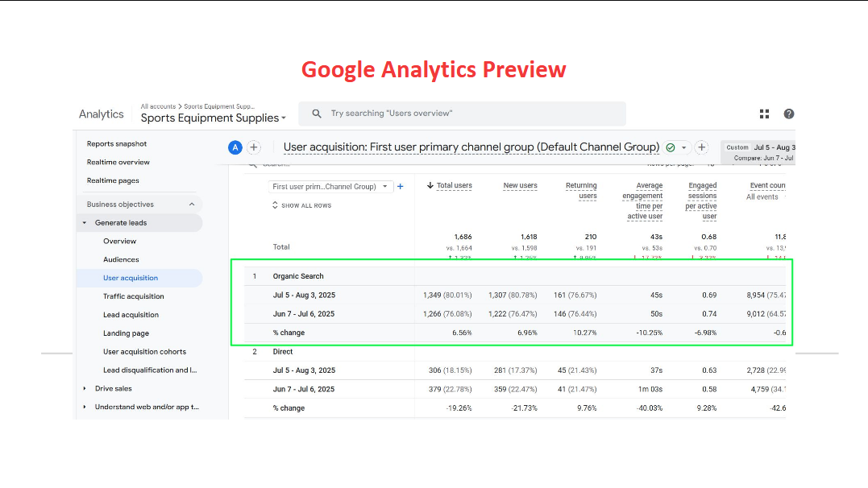Add a secondary dimension with blue plus

coord(401,186)
